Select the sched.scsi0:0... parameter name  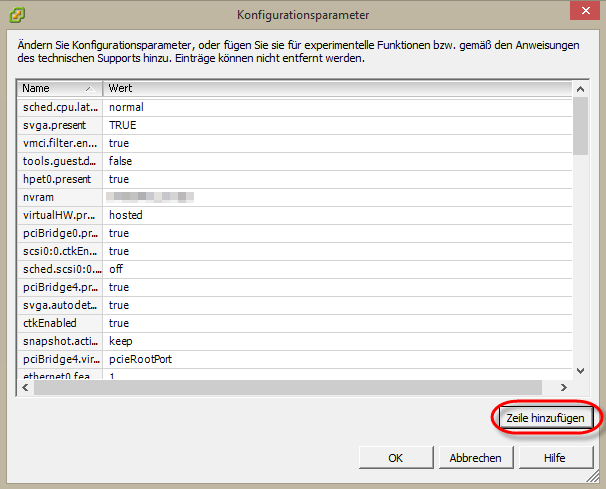60,269
